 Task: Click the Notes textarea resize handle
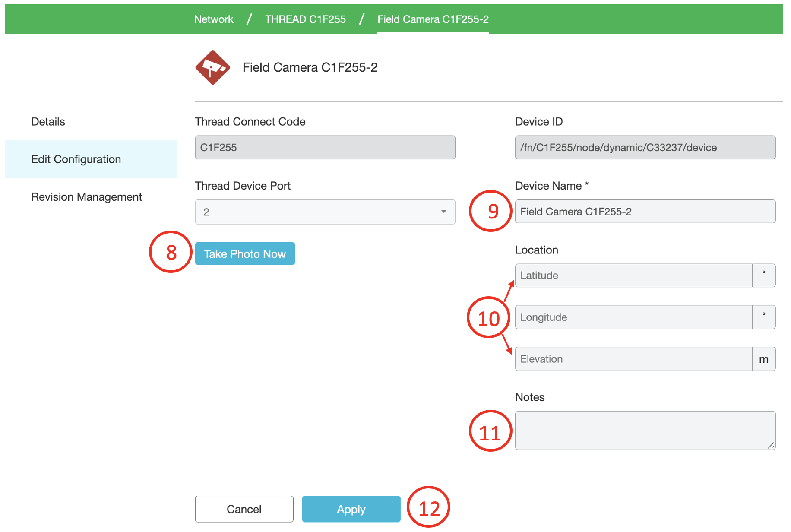pyautogui.click(x=771, y=446)
